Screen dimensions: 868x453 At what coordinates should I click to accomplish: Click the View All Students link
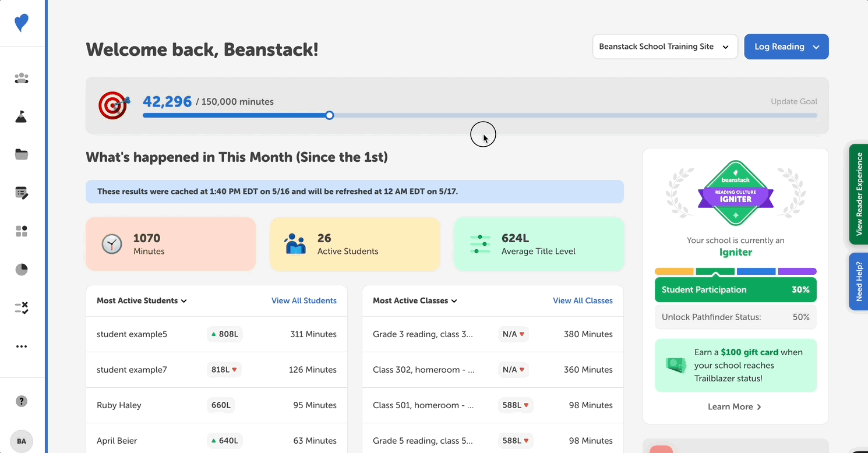(304, 300)
